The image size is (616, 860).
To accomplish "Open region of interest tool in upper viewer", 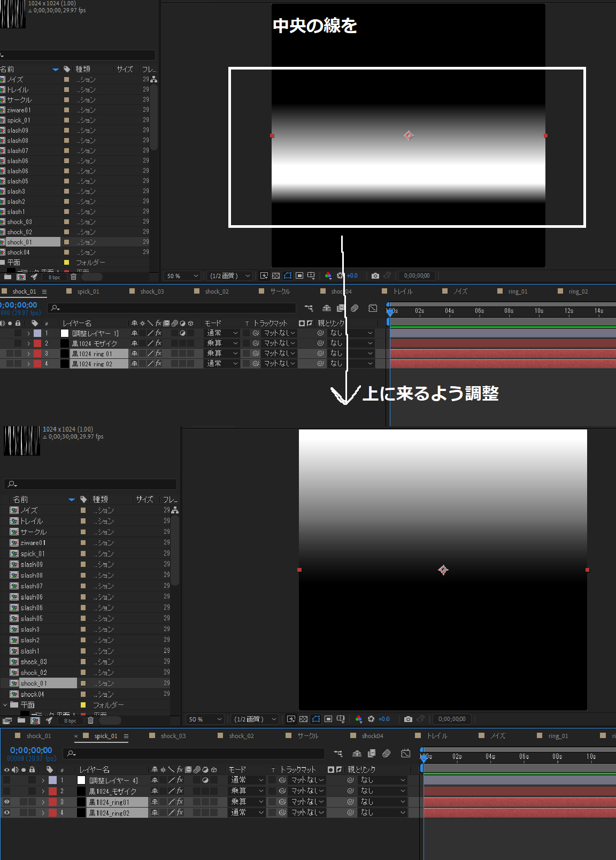I will click(299, 275).
